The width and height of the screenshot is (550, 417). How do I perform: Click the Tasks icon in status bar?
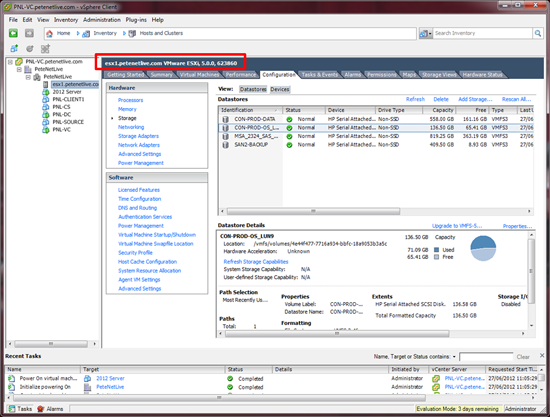(12, 409)
